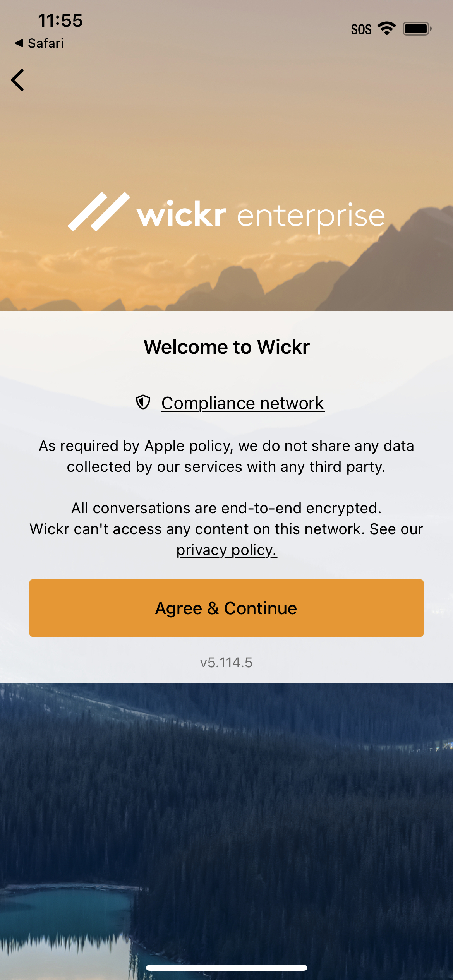Return to Safari via back link
The height and width of the screenshot is (980, 453).
(39, 43)
